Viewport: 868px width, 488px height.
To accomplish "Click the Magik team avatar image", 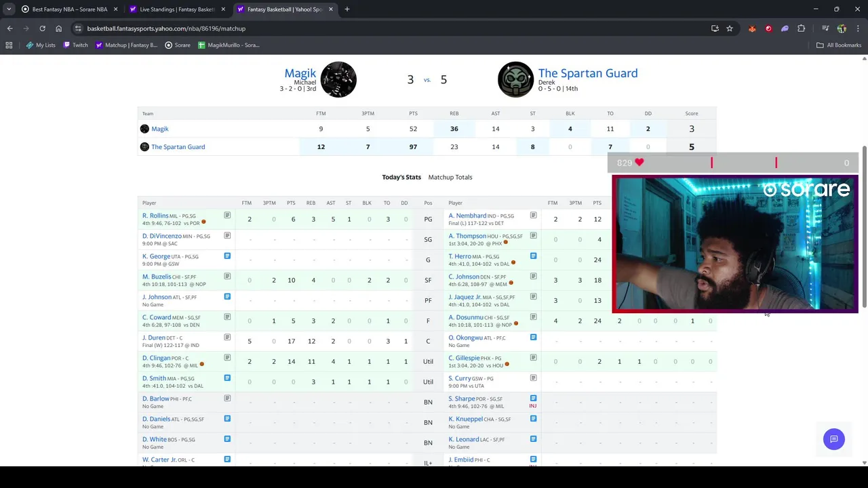I will point(338,79).
